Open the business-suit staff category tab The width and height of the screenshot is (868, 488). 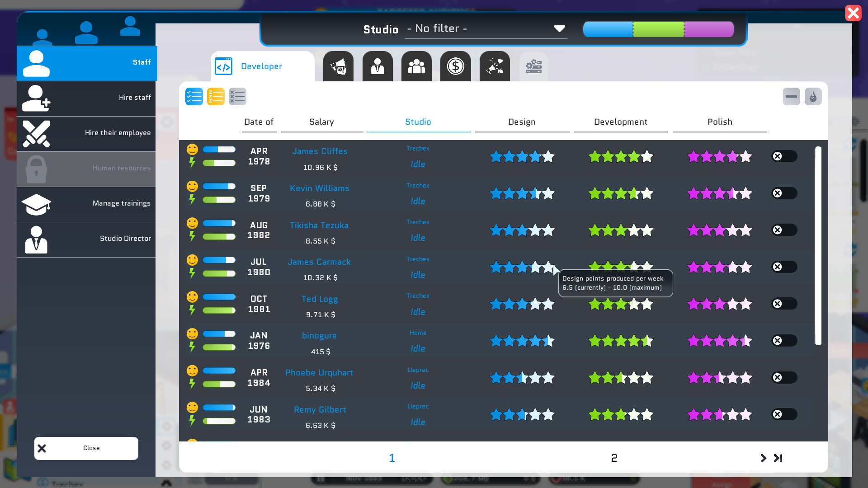click(x=377, y=66)
